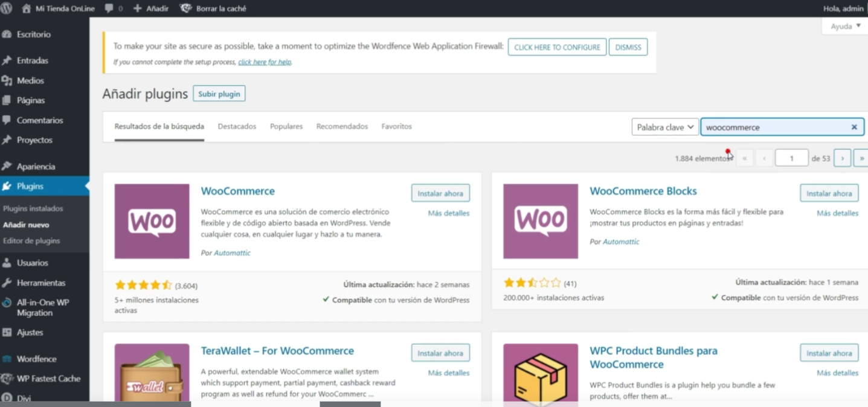Click the Usuarios person icon
The height and width of the screenshot is (407, 868).
(7, 263)
